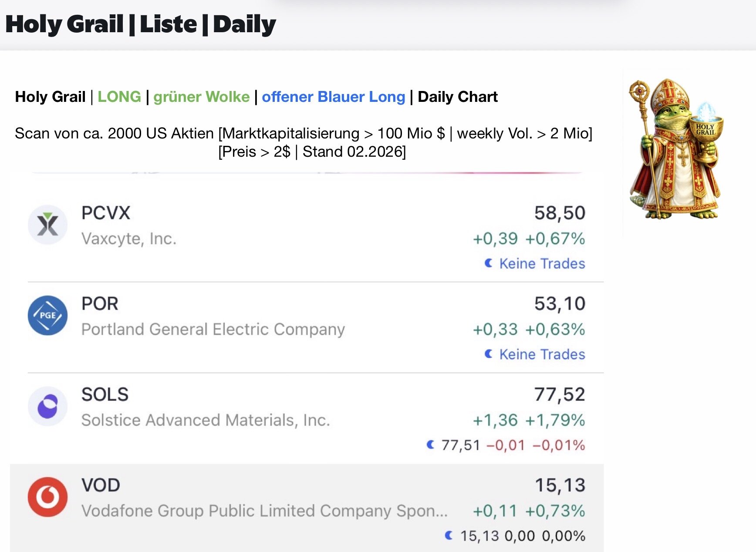This screenshot has height=552, width=756.
Task: Open the Holy Grail frog pope image
Action: point(675,149)
